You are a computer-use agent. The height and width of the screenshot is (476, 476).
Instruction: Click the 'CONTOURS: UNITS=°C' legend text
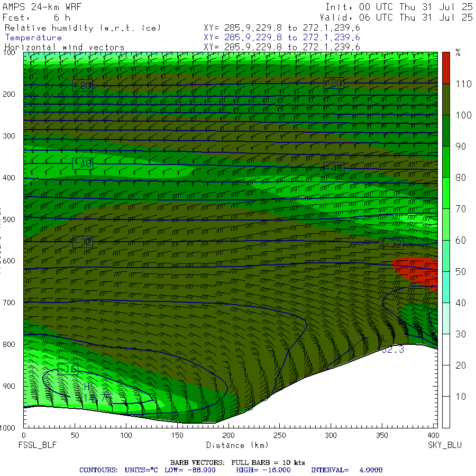tap(118, 470)
